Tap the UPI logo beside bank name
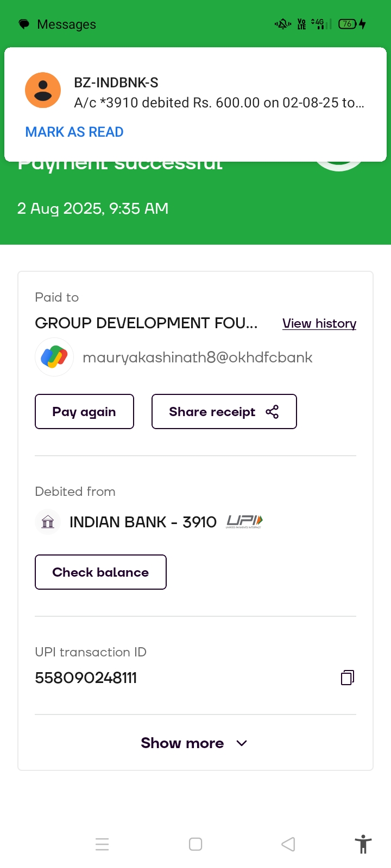 tap(244, 522)
